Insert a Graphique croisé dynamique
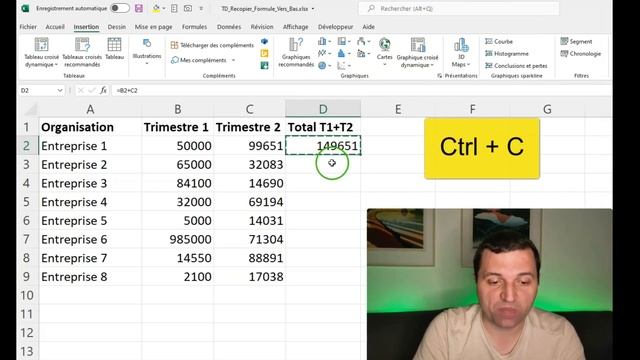The height and width of the screenshot is (360, 640). (x=417, y=52)
